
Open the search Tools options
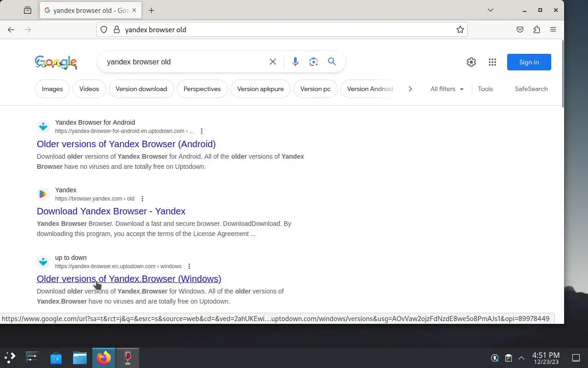tap(485, 89)
